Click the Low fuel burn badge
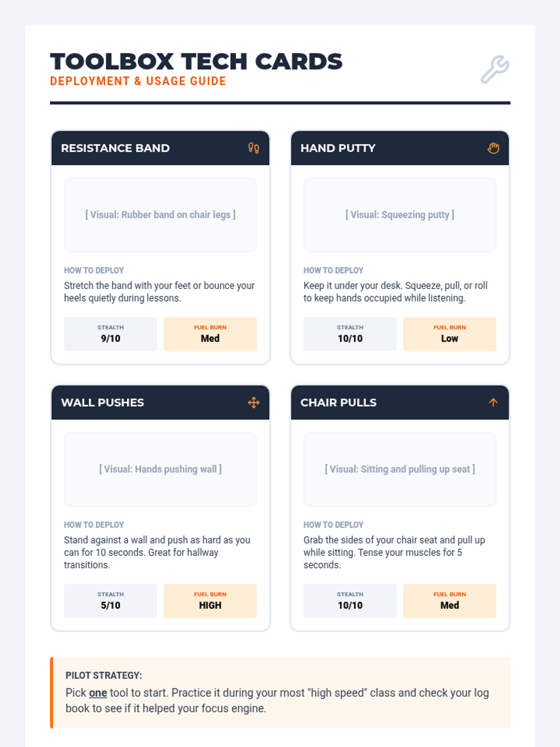 click(449, 334)
